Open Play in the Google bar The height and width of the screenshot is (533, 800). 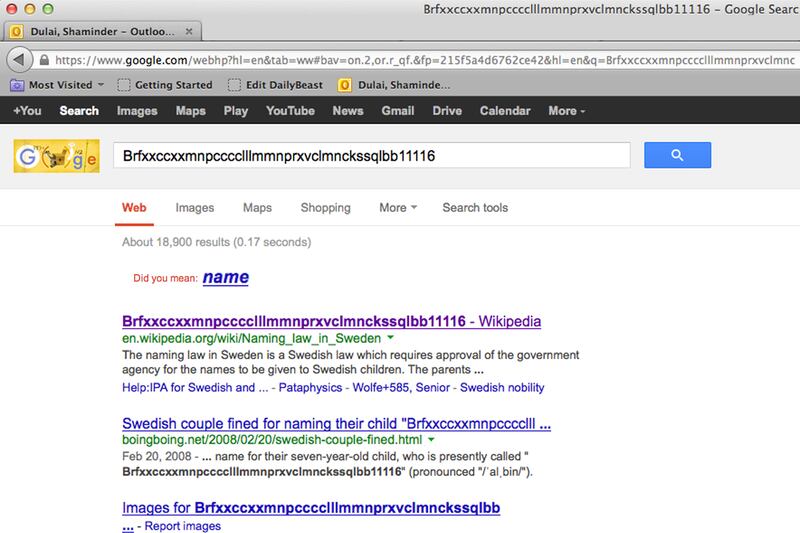pos(235,111)
